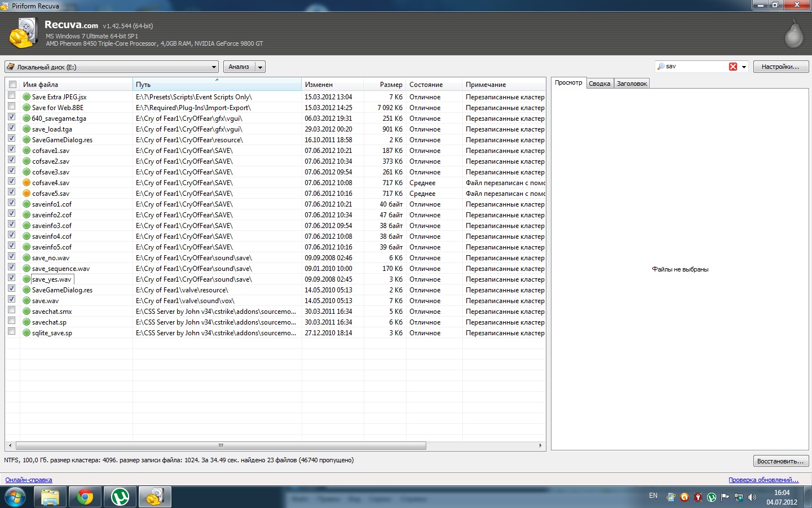Click the Piriform pear logo
This screenshot has width=812, height=508.
(794, 34)
